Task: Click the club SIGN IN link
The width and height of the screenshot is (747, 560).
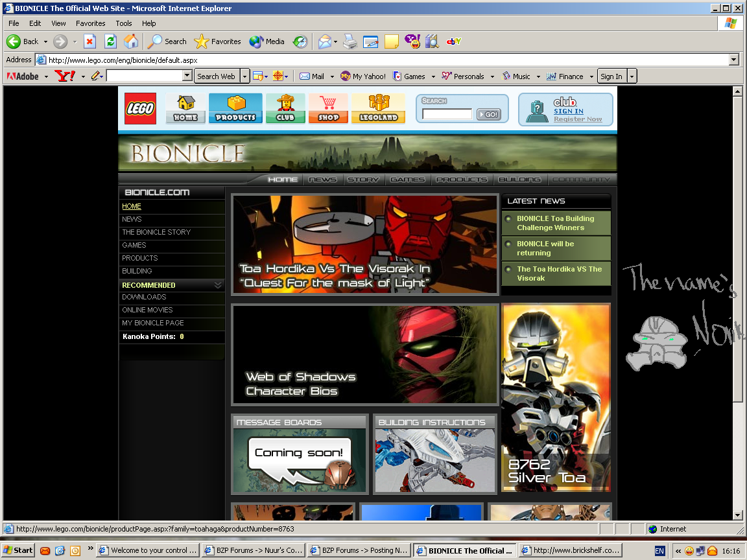Action: pyautogui.click(x=568, y=111)
